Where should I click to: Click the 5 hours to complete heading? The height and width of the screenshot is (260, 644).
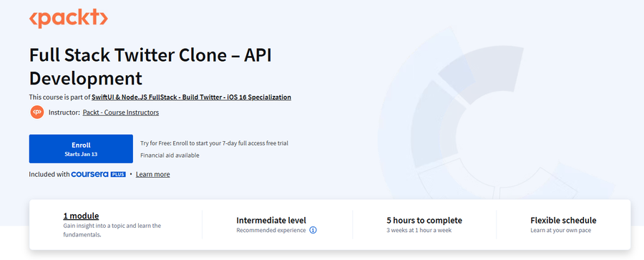[x=424, y=221]
